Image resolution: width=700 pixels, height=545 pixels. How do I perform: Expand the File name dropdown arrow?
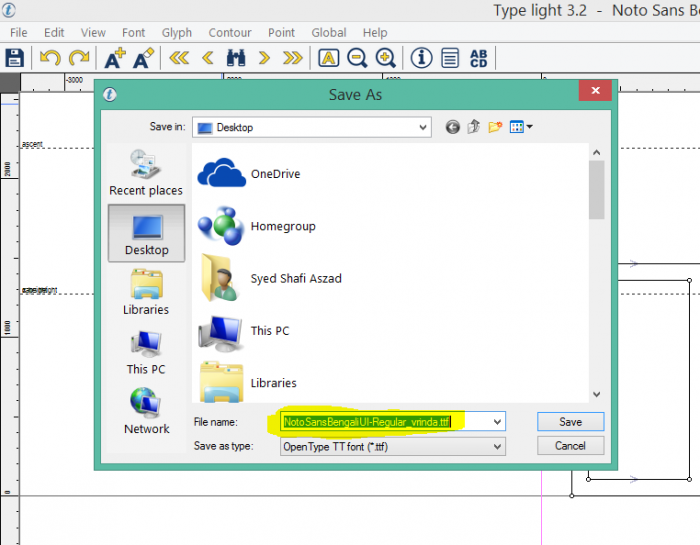497,422
